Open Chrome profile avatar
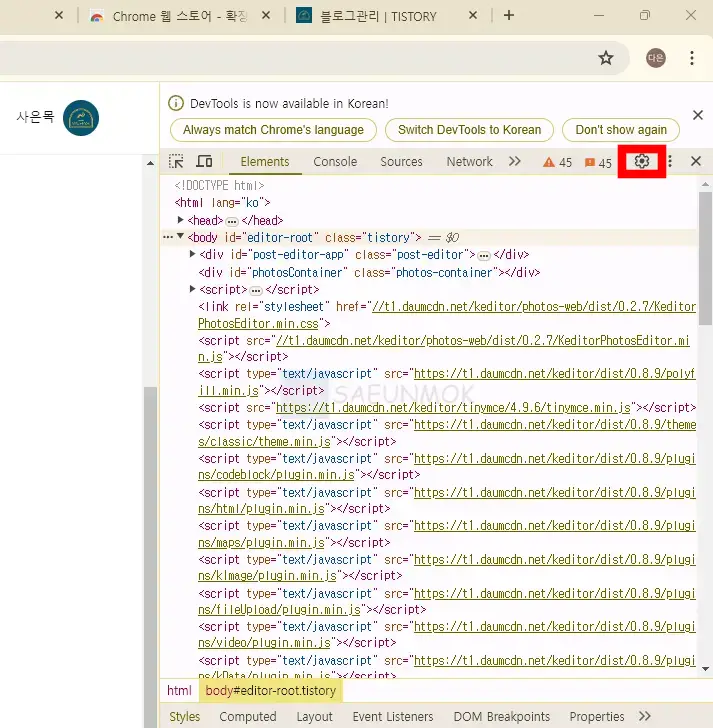713x728 pixels. click(x=655, y=58)
